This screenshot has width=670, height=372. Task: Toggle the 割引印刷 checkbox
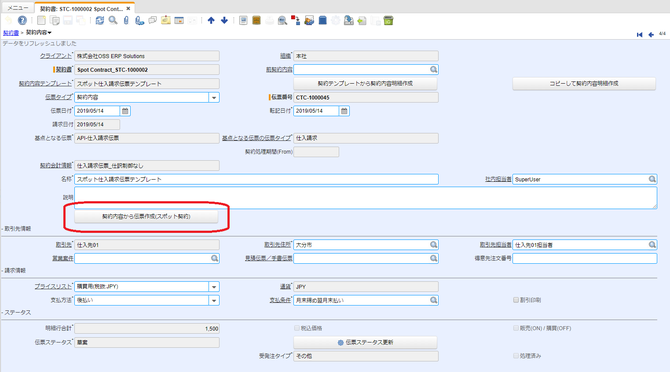(x=516, y=300)
